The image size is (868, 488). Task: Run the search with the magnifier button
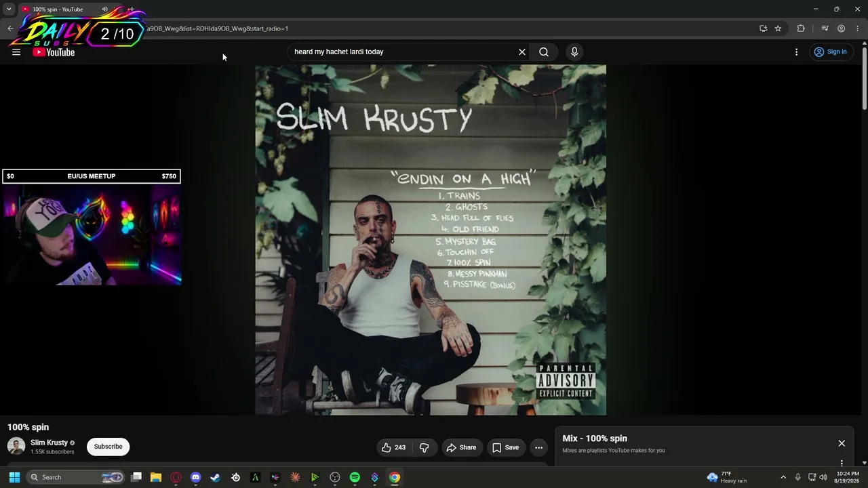(544, 52)
